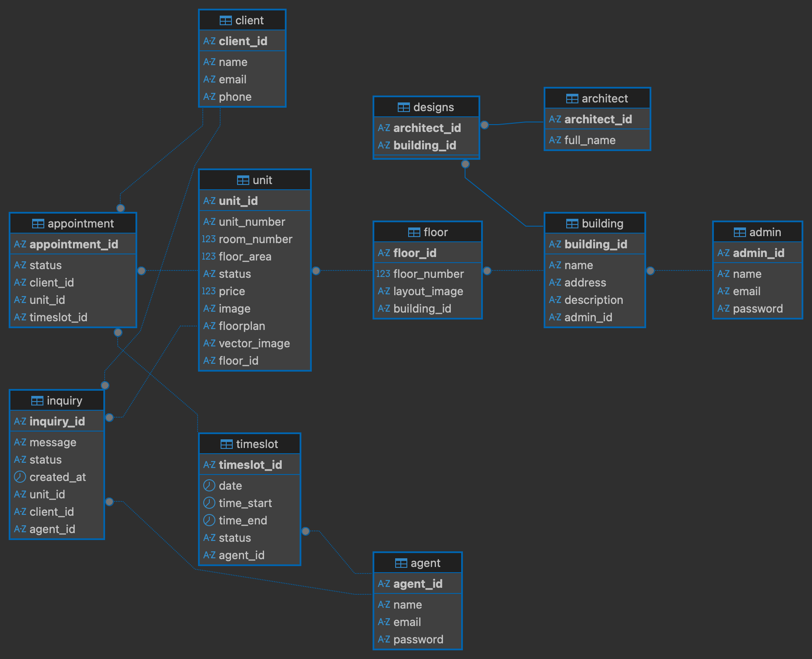This screenshot has width=812, height=659.
Task: Click the password column in admin table
Action: 758,309
